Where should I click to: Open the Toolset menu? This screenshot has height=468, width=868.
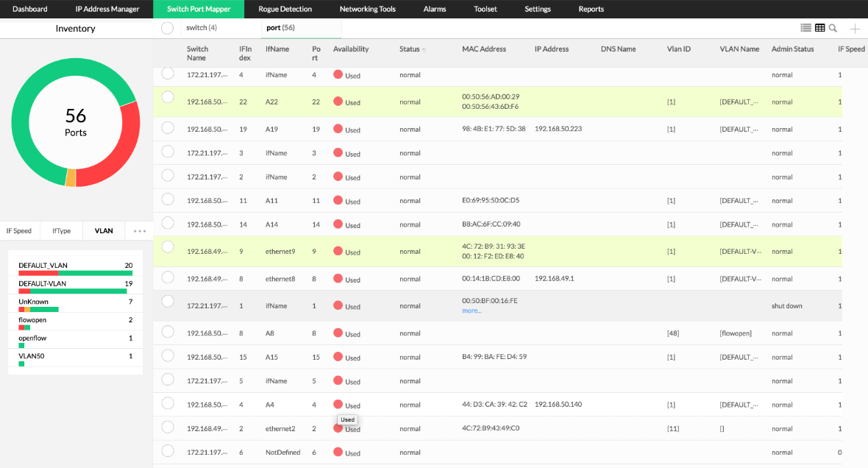pos(485,9)
